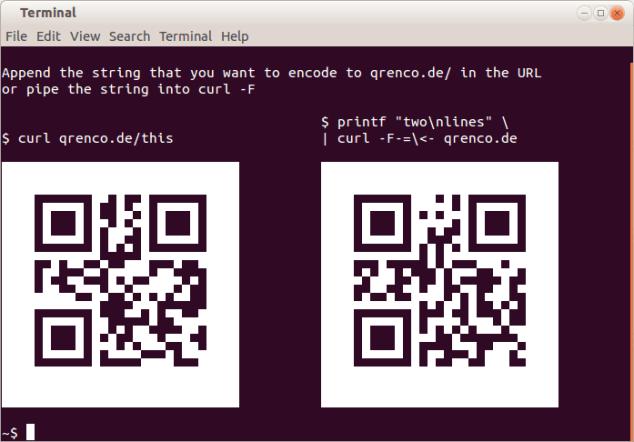Click the text 'curl qrenco.de/this'
The height and width of the screenshot is (442, 634).
pyautogui.click(x=95, y=139)
